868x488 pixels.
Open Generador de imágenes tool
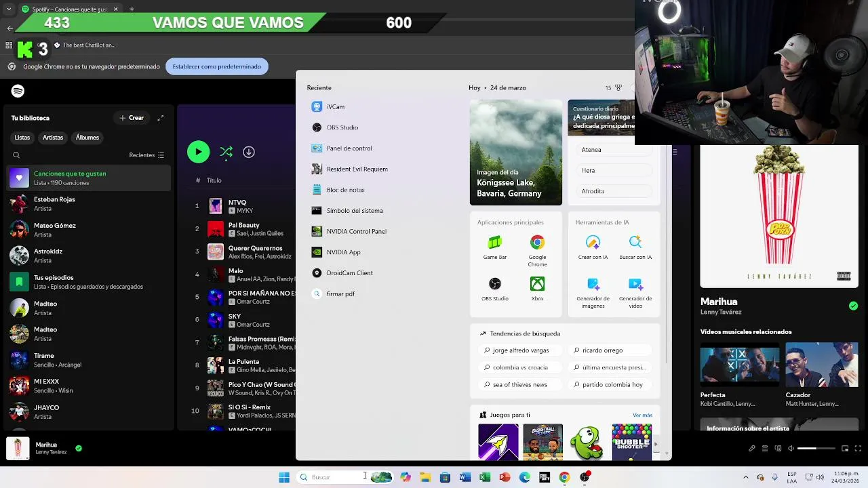pos(593,293)
